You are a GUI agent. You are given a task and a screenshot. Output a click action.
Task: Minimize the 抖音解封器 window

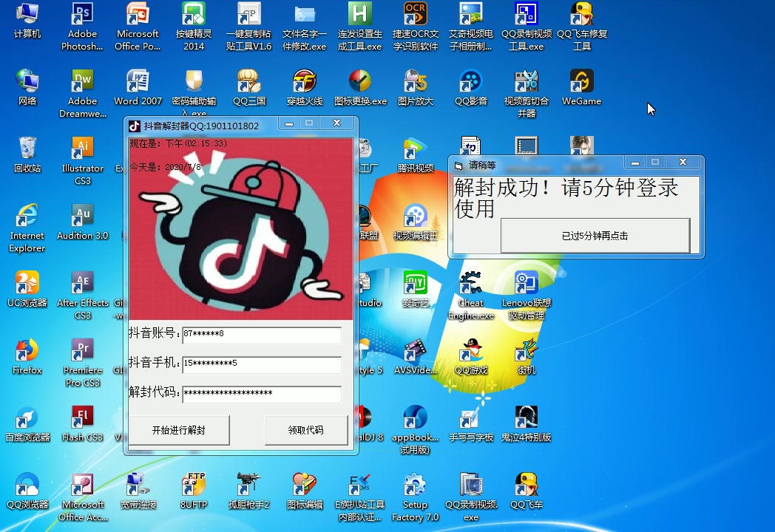pos(289,123)
